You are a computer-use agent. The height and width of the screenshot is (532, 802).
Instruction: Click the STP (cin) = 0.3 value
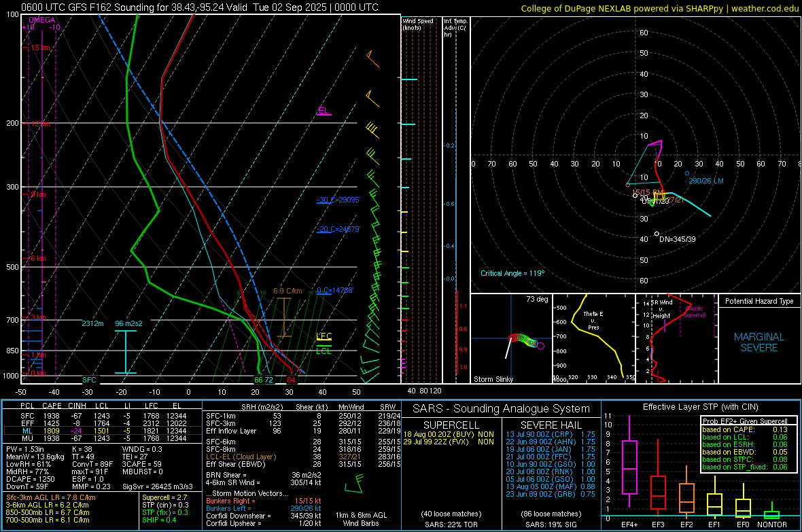[x=165, y=506]
